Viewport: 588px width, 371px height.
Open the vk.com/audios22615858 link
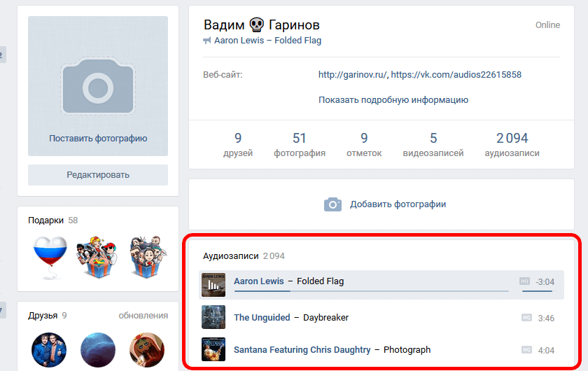click(x=456, y=75)
